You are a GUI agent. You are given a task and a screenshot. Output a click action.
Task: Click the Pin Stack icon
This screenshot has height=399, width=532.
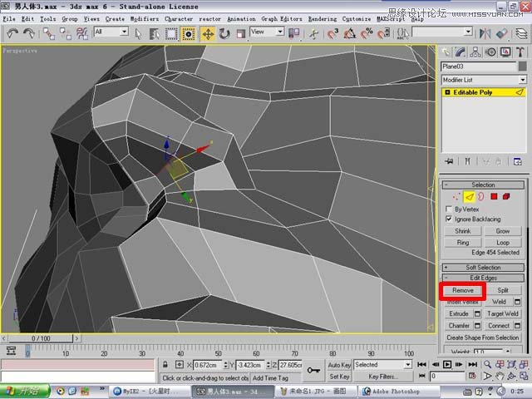(449, 161)
